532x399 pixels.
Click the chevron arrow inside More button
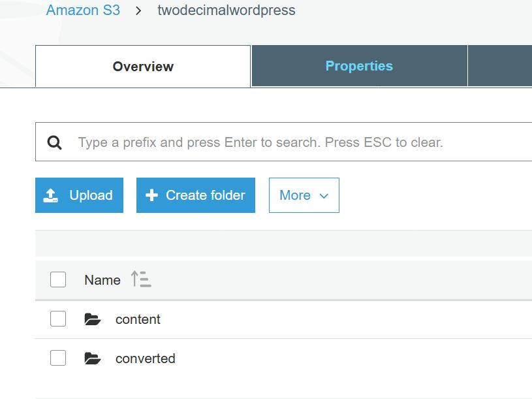click(324, 196)
